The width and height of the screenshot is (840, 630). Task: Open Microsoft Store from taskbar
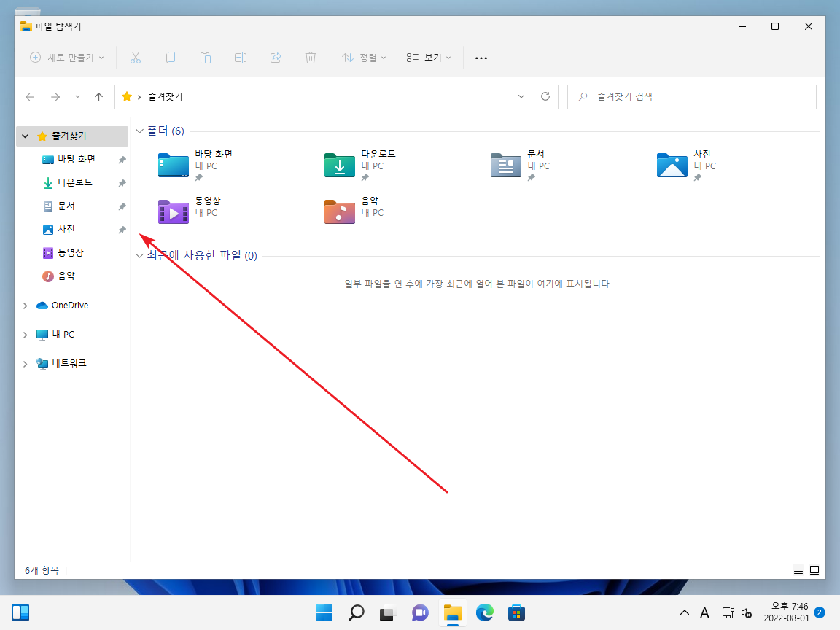click(516, 612)
